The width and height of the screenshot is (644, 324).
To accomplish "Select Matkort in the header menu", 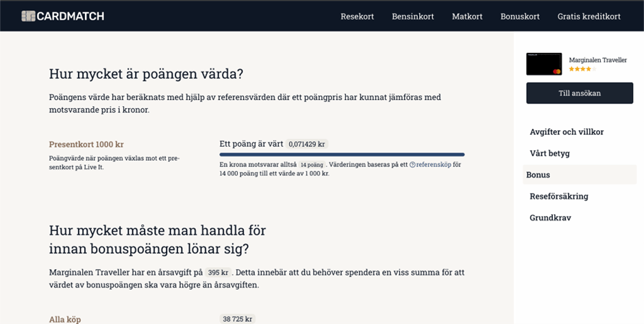I will click(467, 16).
